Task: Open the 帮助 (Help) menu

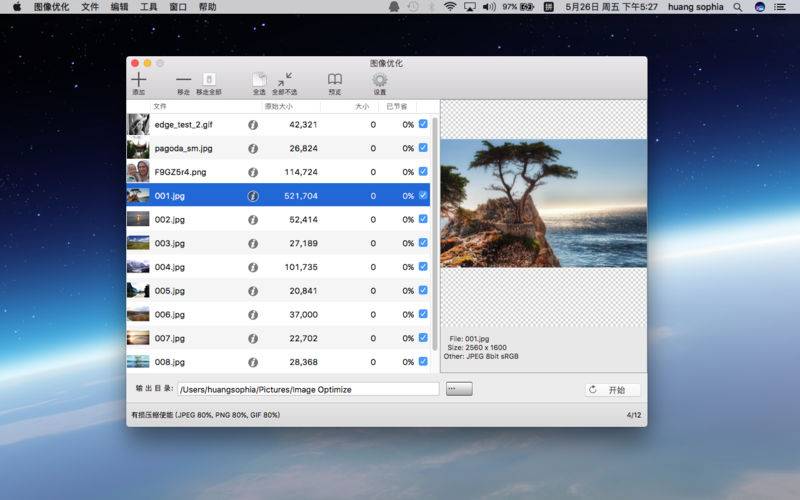Action: point(208,7)
